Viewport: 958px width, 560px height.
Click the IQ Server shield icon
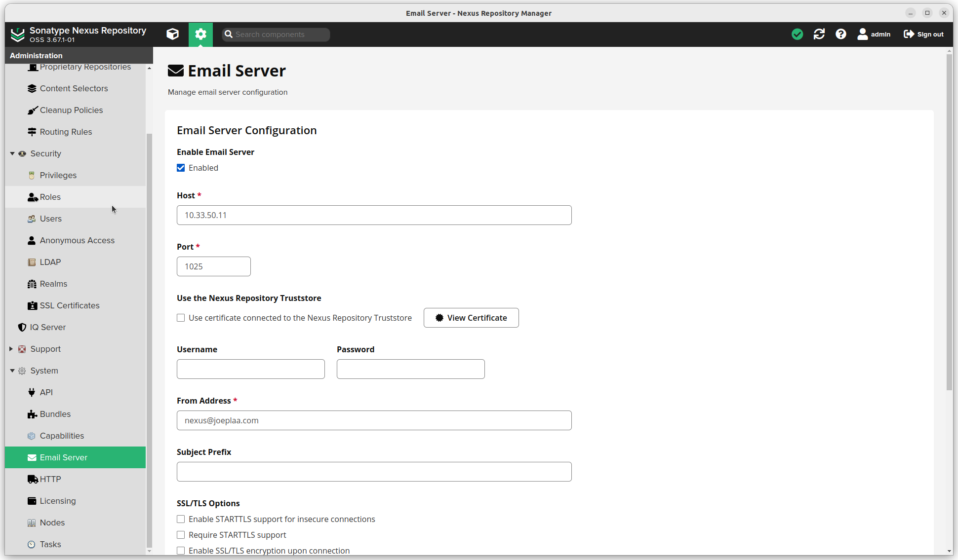pyautogui.click(x=22, y=327)
